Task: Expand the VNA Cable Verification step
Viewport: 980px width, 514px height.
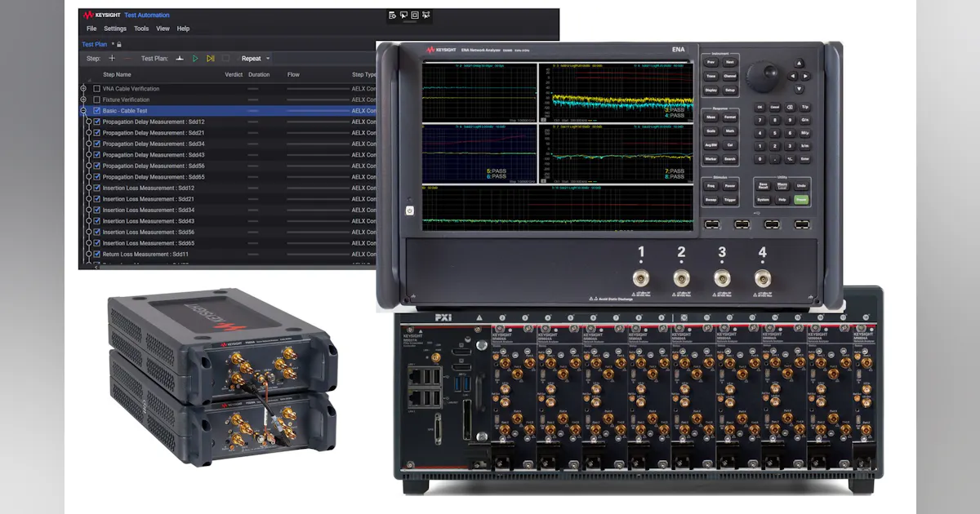Action: pos(83,89)
